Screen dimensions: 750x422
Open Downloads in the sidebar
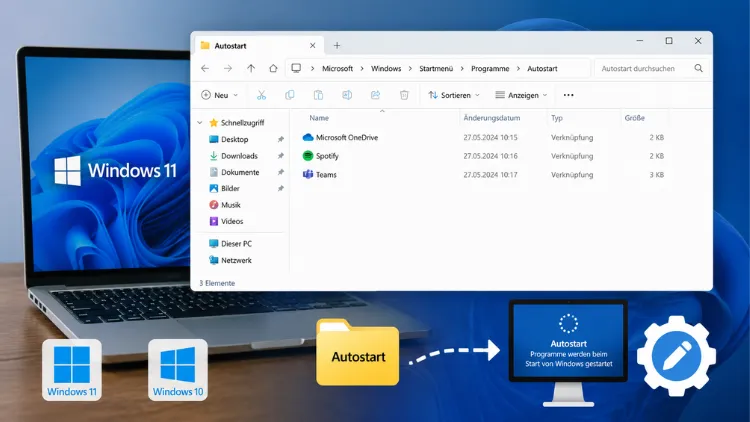point(239,156)
